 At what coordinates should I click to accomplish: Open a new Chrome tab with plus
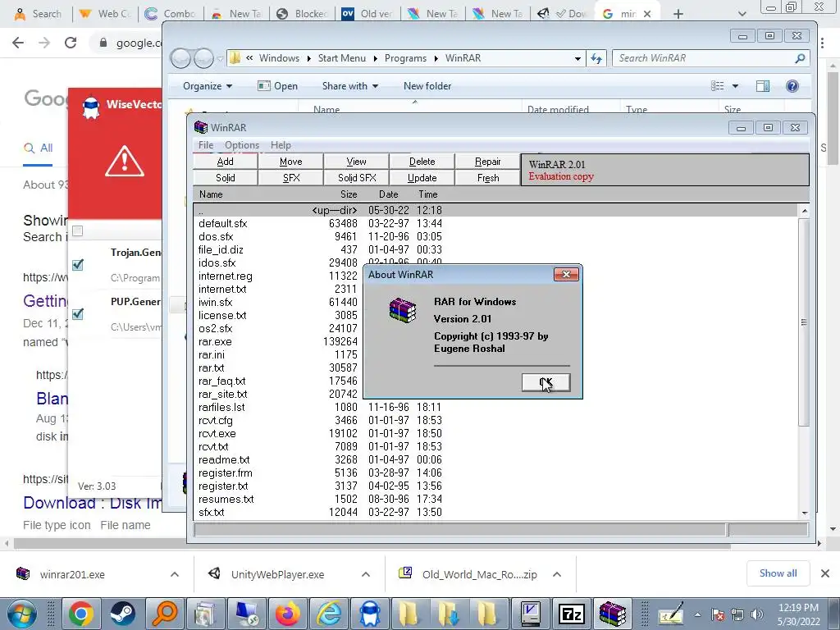678,15
